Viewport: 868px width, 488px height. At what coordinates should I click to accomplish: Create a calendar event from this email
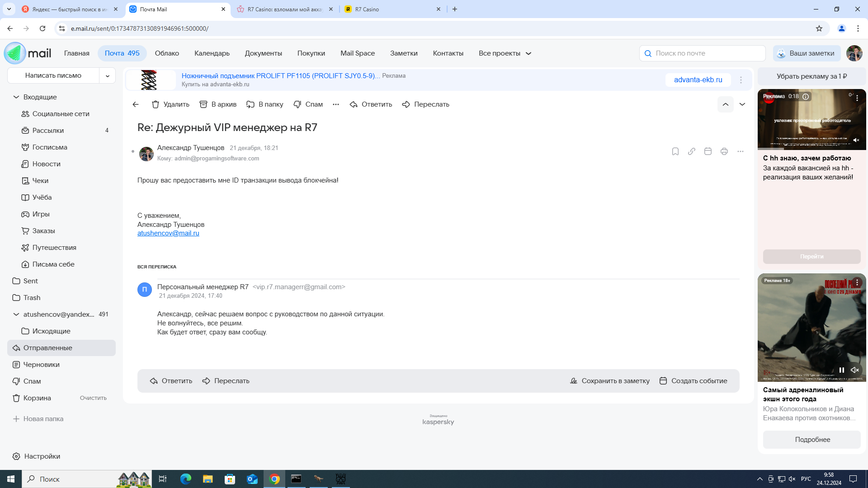tap(693, 381)
